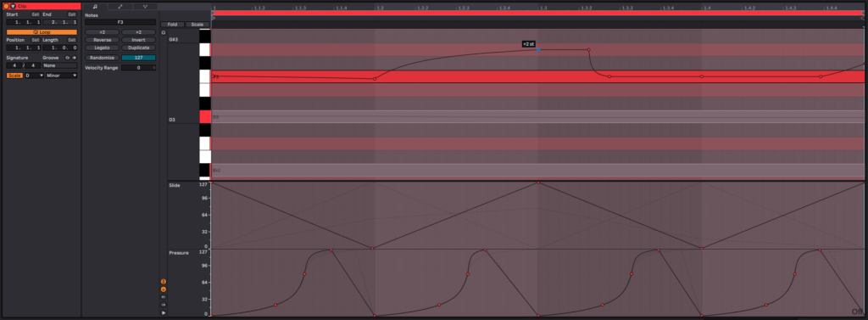Click the Fold button above piano roll
Screen dimensions: 868x320
click(172, 25)
